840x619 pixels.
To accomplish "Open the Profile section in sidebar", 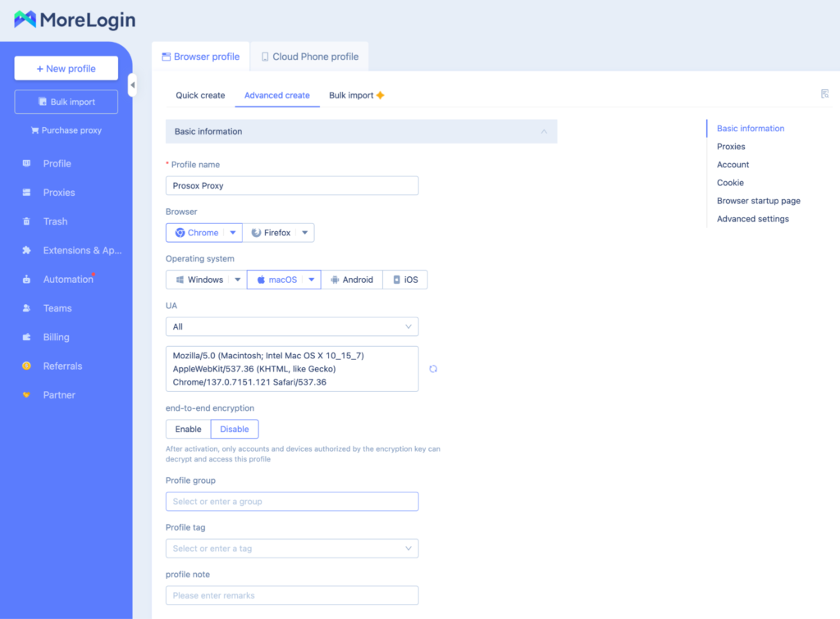I will (55, 163).
